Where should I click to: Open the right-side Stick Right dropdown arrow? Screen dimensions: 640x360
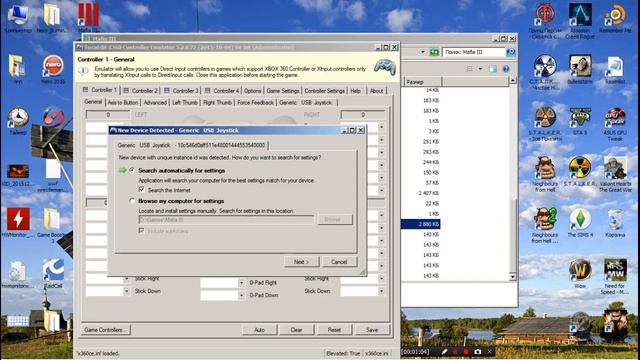pos(382,278)
